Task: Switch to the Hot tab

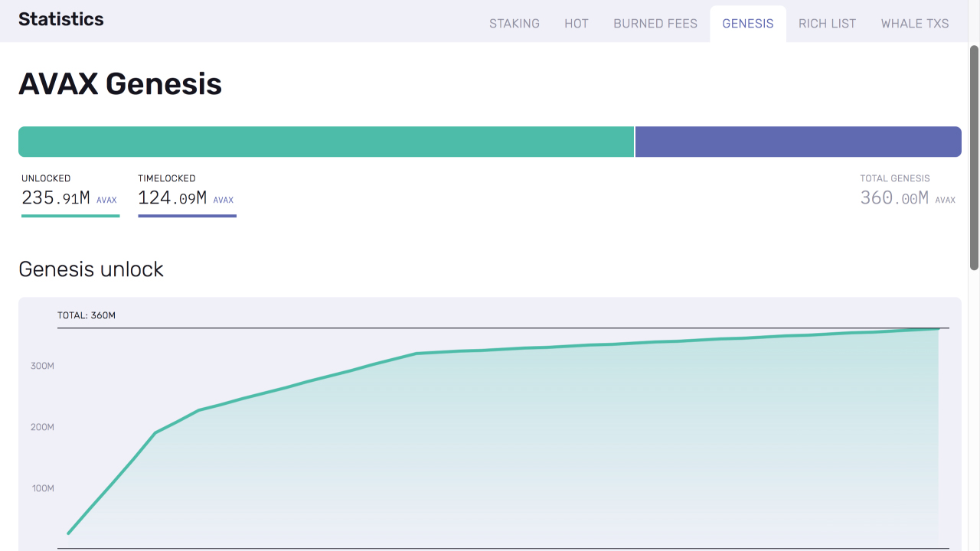Action: click(577, 24)
